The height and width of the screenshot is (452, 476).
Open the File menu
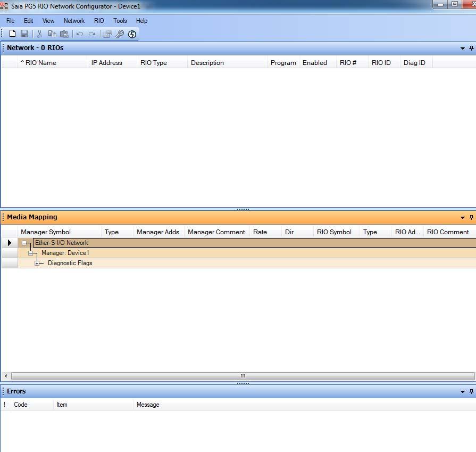(x=10, y=21)
